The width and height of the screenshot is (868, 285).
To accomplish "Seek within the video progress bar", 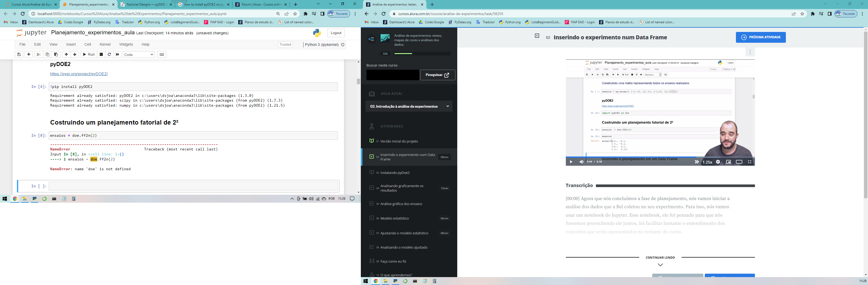I will [x=660, y=157].
